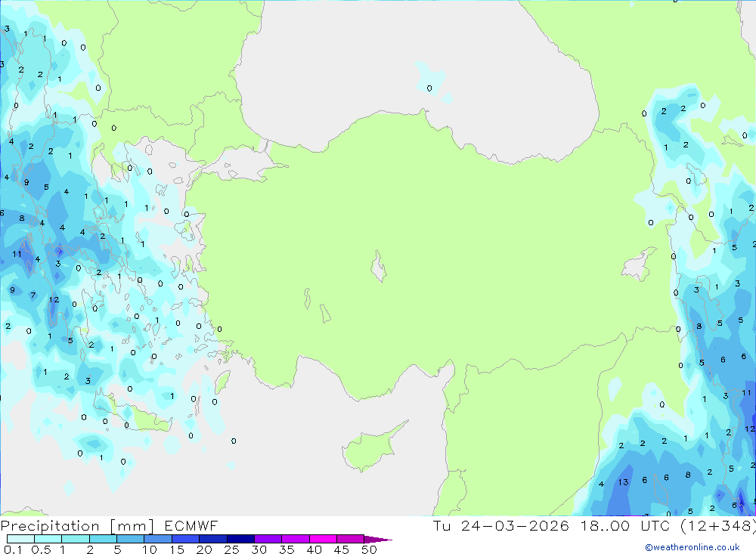Click the '45' legend scale label
This screenshot has height=554, width=756.
[x=342, y=549]
